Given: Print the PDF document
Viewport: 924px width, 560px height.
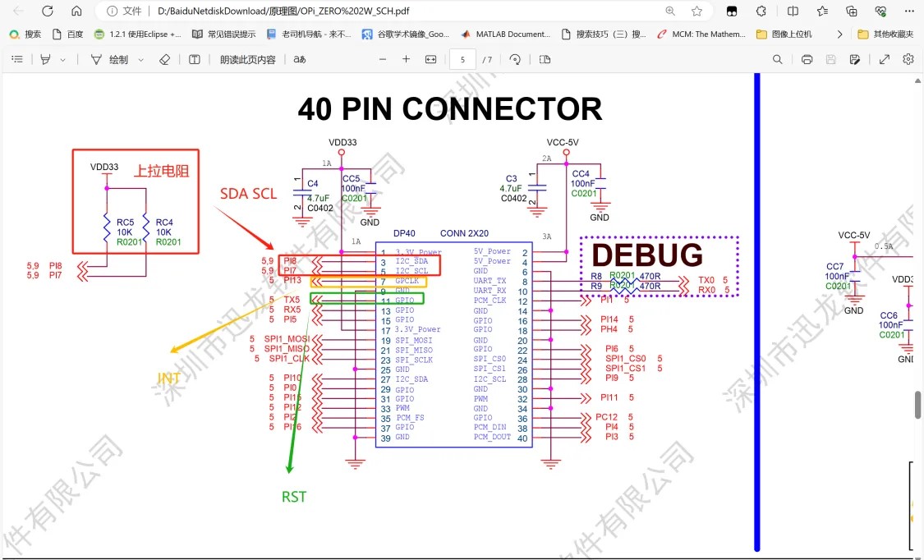Looking at the screenshot, I should coord(807,60).
